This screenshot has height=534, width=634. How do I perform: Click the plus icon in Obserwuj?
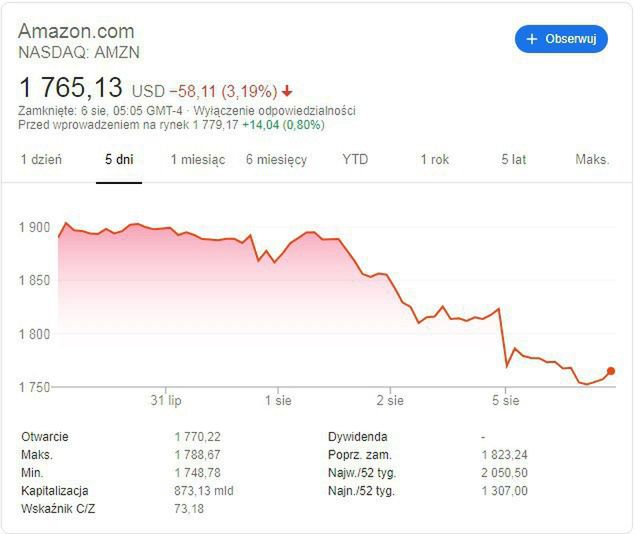point(532,39)
